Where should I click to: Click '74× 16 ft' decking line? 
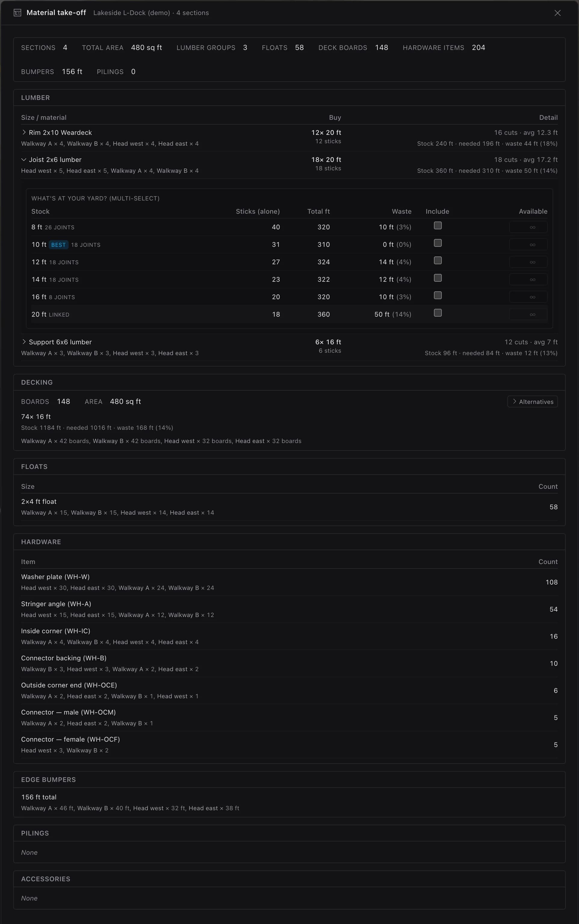pyautogui.click(x=36, y=417)
